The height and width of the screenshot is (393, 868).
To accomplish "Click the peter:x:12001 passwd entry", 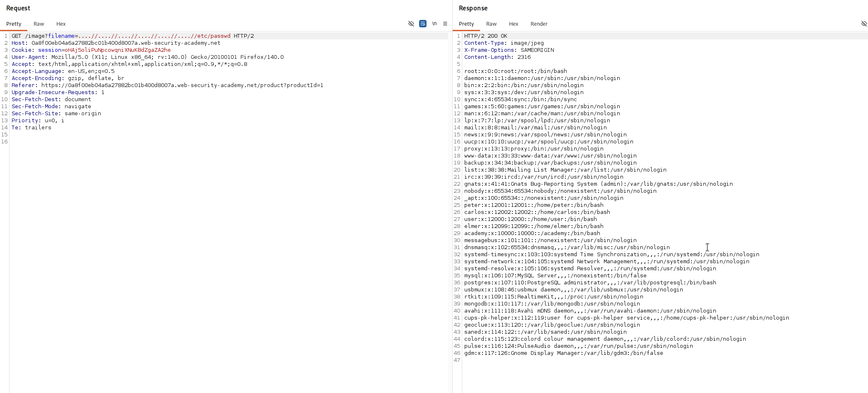I will (534, 205).
